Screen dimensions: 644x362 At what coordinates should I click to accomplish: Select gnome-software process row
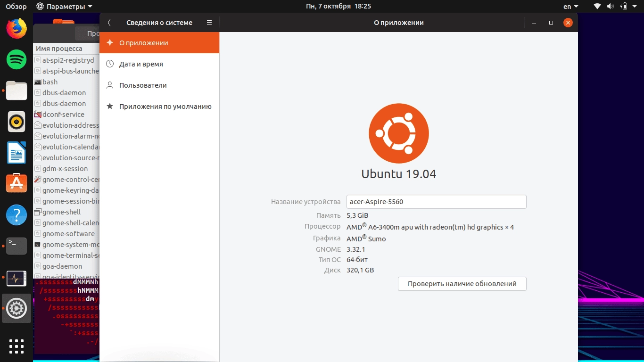click(66, 234)
